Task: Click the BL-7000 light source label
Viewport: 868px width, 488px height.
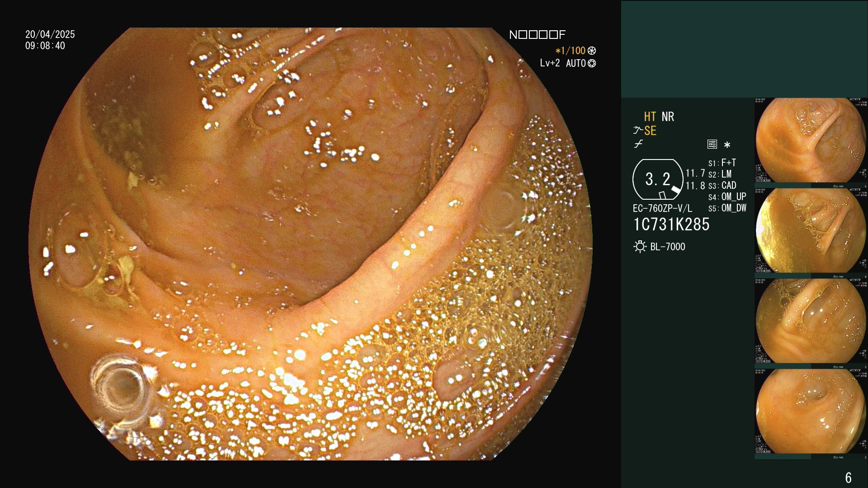Action: (x=668, y=247)
